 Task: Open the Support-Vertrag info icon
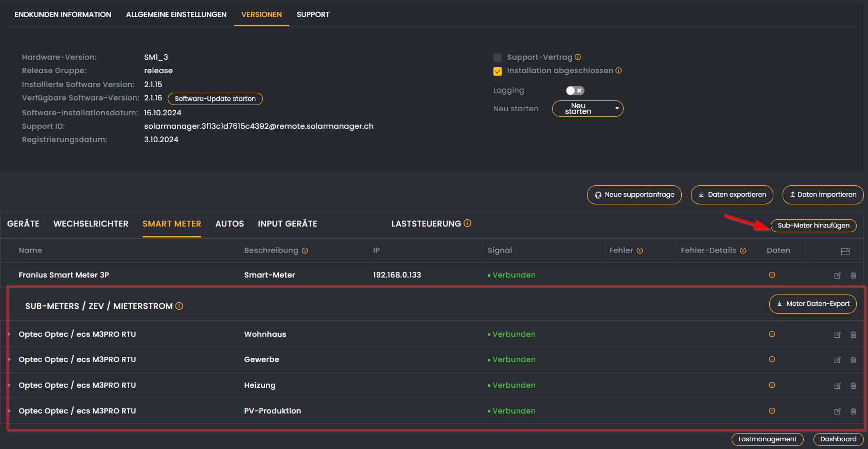click(x=578, y=57)
